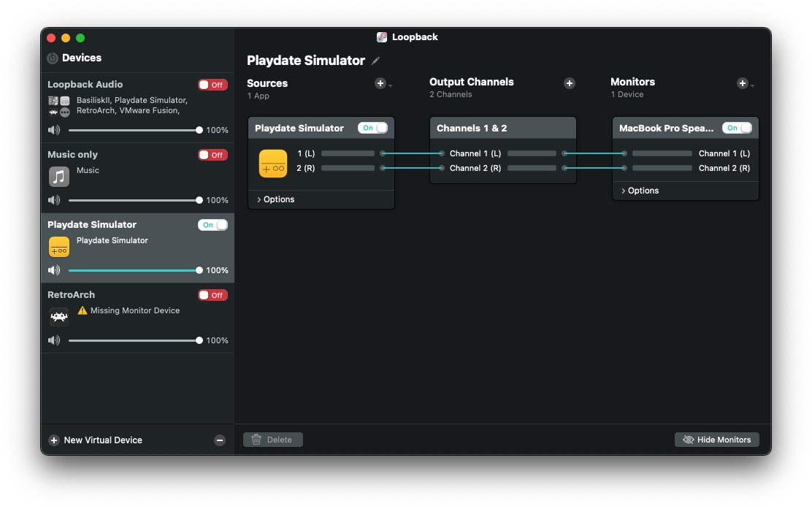This screenshot has width=812, height=509.
Task: Click the Playdate Simulator device title heading
Action: 305,61
